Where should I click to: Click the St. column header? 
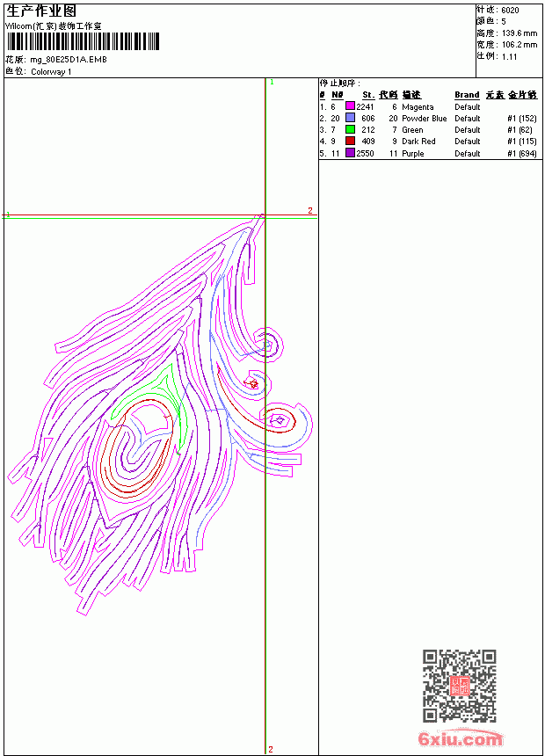[368, 95]
